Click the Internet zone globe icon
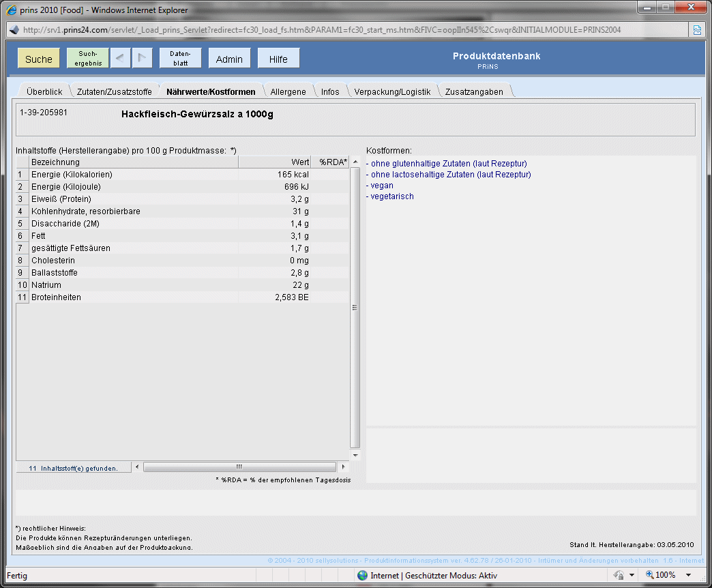This screenshot has width=712, height=588. [x=362, y=575]
